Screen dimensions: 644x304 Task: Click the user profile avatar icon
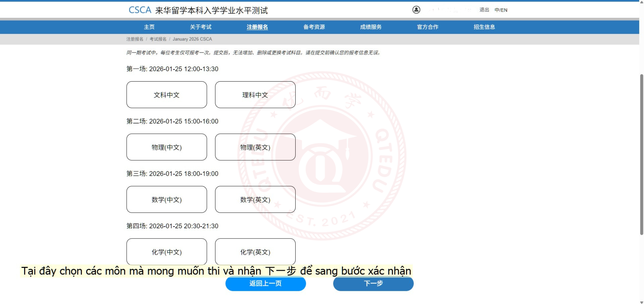(x=416, y=10)
